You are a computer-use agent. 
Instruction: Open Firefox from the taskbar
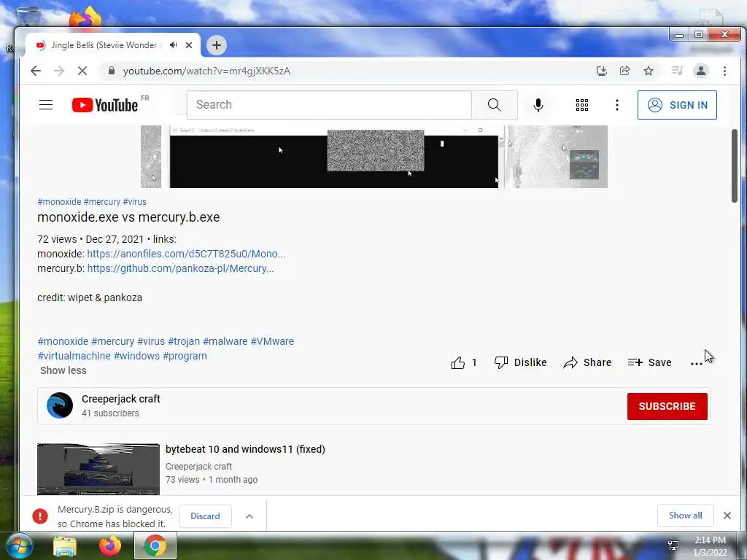tap(110, 545)
